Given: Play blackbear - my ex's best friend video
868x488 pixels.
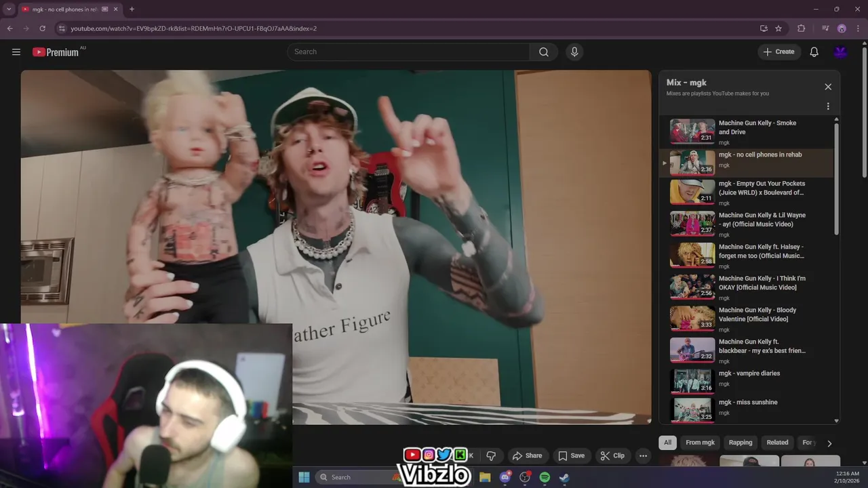Looking at the screenshot, I should coord(746,350).
